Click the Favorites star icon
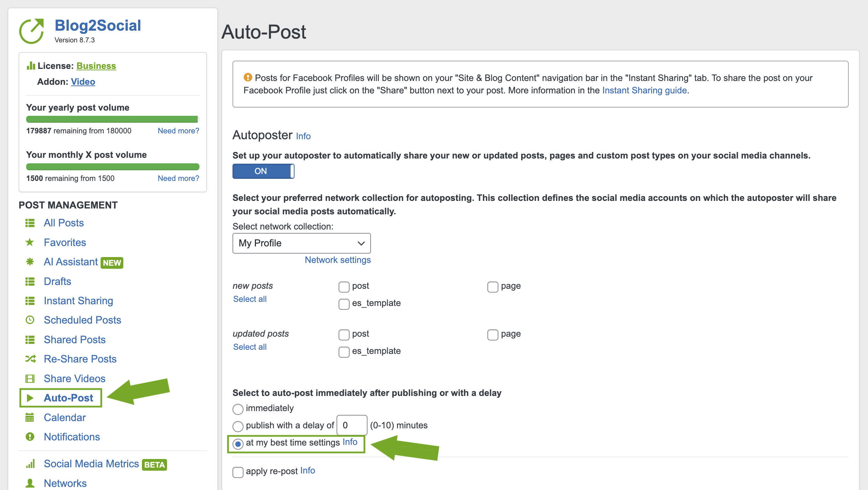The height and width of the screenshot is (490, 868). pyautogui.click(x=30, y=242)
